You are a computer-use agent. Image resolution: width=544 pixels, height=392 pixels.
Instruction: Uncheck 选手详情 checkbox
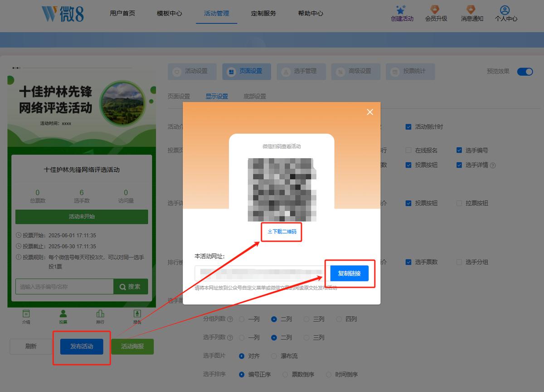click(459, 165)
